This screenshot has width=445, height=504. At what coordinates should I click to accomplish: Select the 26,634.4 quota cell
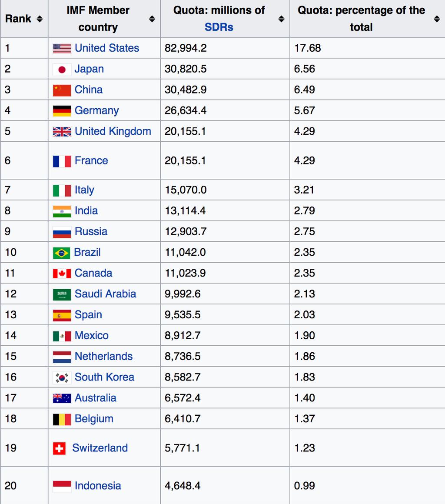click(225, 110)
